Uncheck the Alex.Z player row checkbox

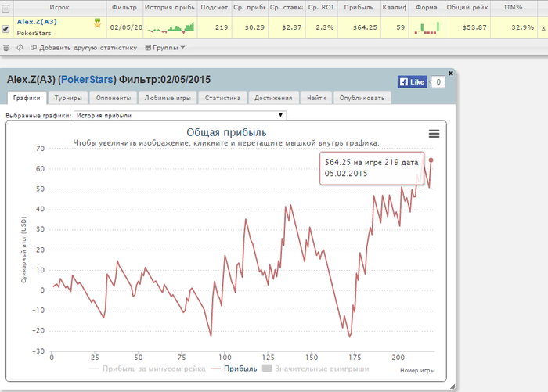coord(6,28)
